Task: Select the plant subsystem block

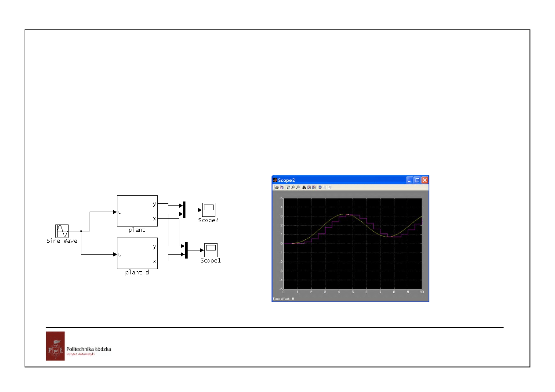Action: point(137,211)
